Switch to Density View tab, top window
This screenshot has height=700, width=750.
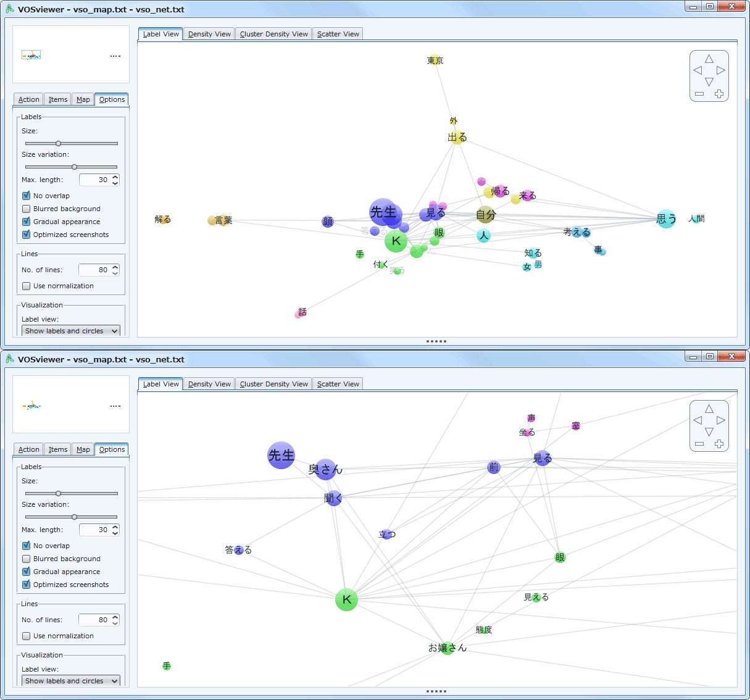pyautogui.click(x=209, y=34)
